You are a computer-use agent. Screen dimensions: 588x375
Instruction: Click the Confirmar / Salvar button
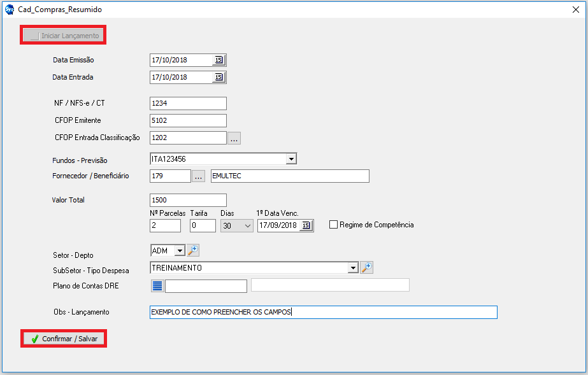pyautogui.click(x=64, y=339)
